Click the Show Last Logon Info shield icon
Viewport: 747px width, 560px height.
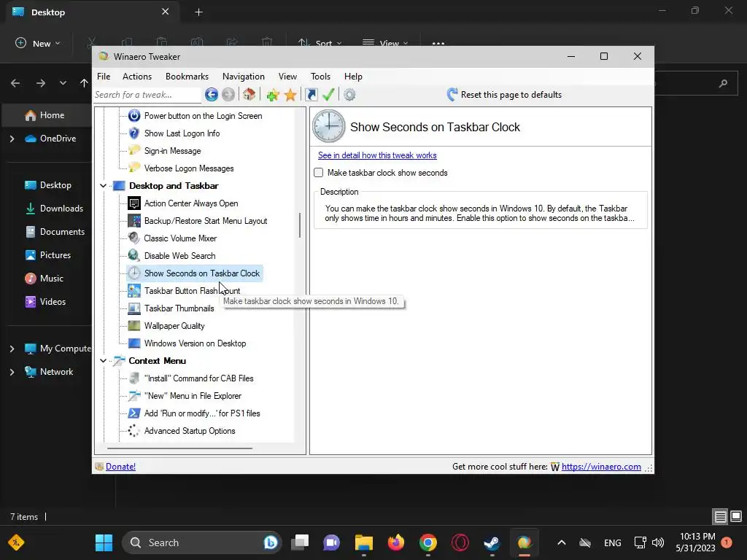pos(134,133)
